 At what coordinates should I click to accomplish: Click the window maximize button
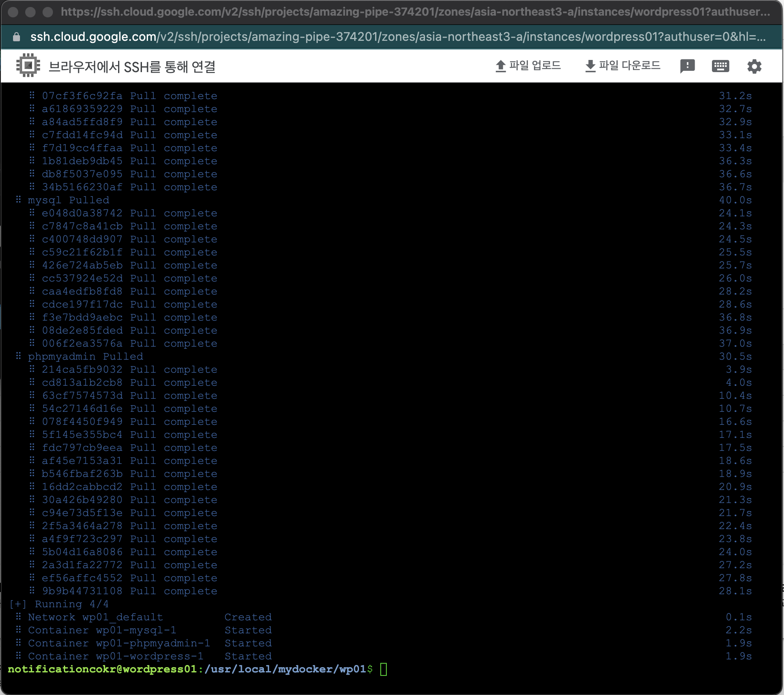point(48,12)
